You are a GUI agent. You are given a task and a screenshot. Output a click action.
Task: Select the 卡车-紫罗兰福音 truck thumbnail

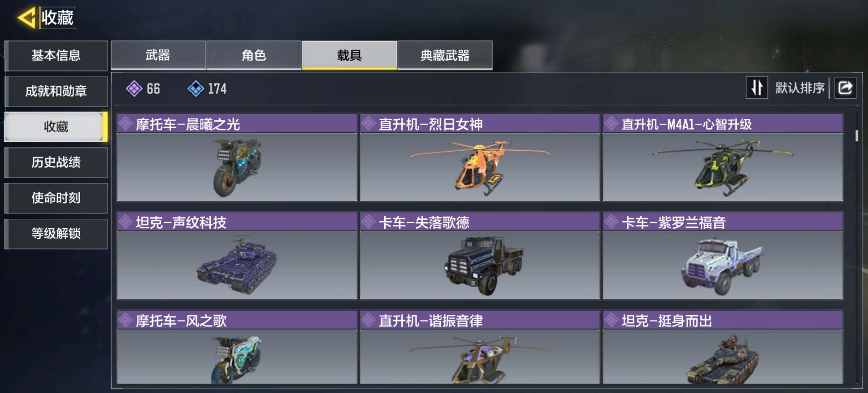coord(722,265)
